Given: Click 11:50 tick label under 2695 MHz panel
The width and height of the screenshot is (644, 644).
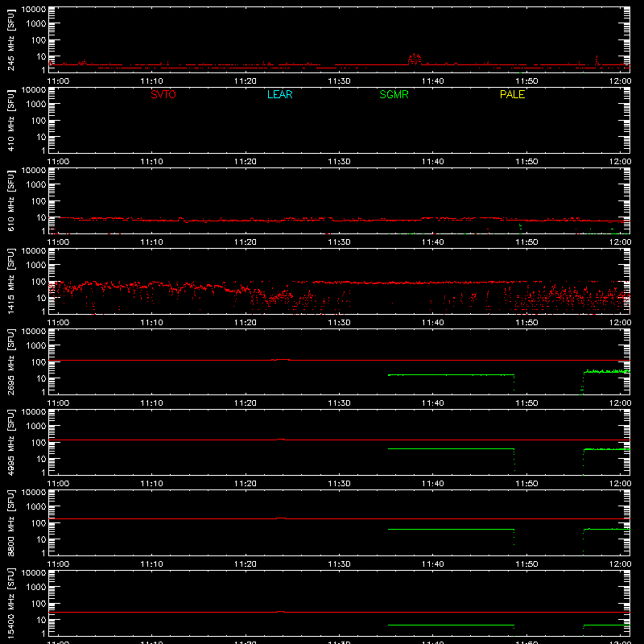Looking at the screenshot, I should (526, 403).
